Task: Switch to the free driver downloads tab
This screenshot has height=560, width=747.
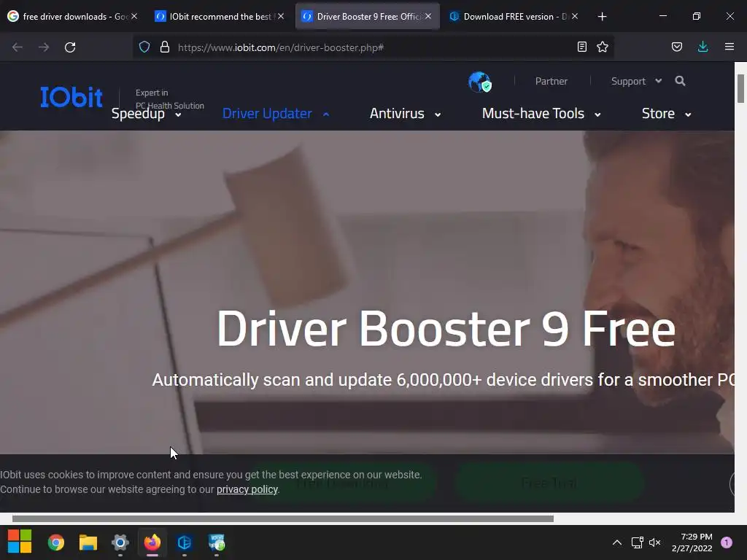Action: (x=72, y=16)
